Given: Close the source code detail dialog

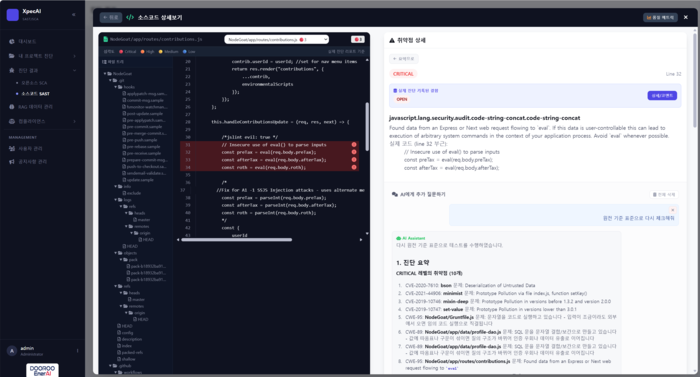Looking at the screenshot, I should (686, 17).
